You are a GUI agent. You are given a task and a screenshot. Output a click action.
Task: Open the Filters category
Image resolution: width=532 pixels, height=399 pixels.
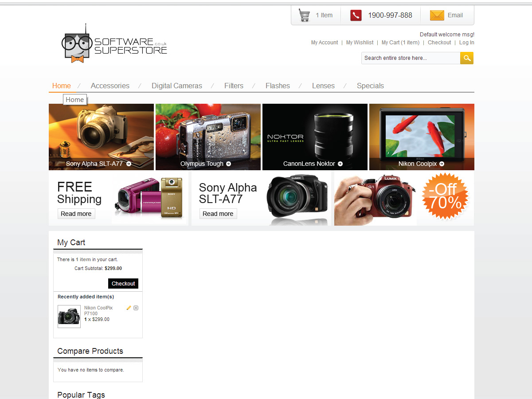[x=234, y=86]
